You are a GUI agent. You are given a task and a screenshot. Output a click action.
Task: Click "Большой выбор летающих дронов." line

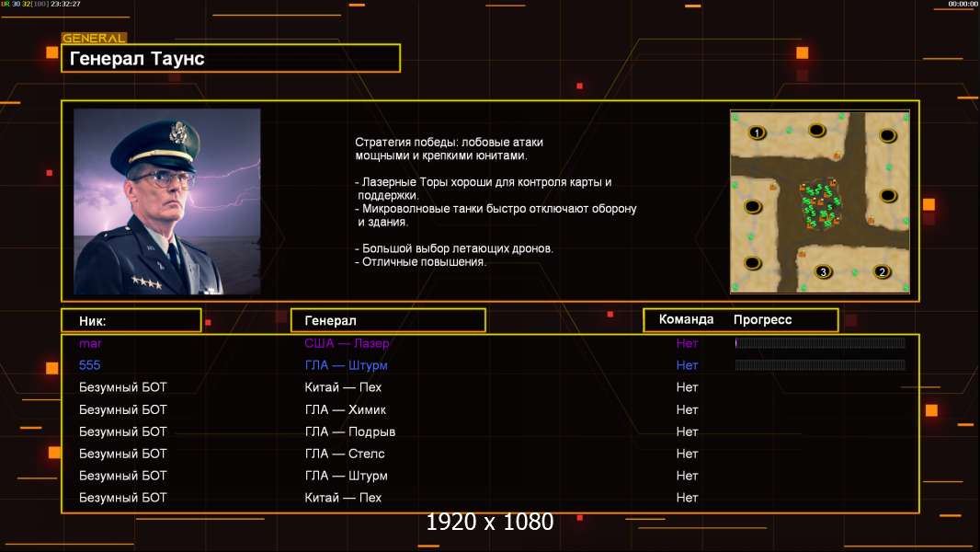pos(454,248)
